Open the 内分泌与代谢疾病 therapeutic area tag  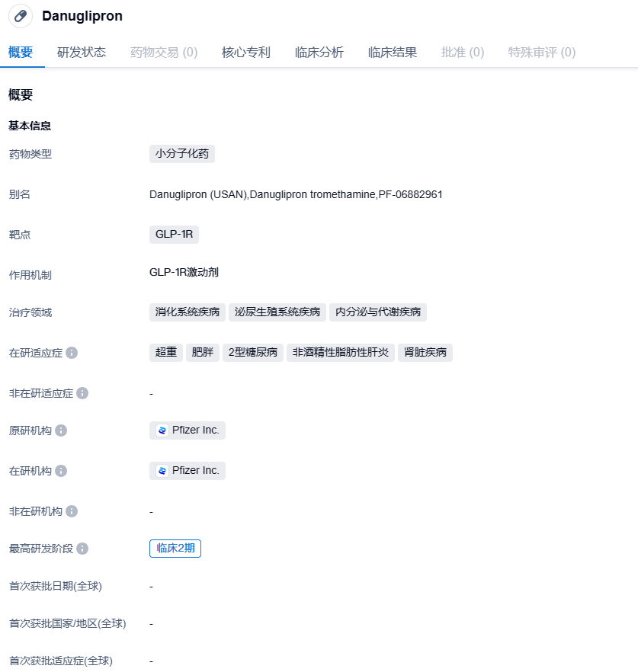[378, 312]
